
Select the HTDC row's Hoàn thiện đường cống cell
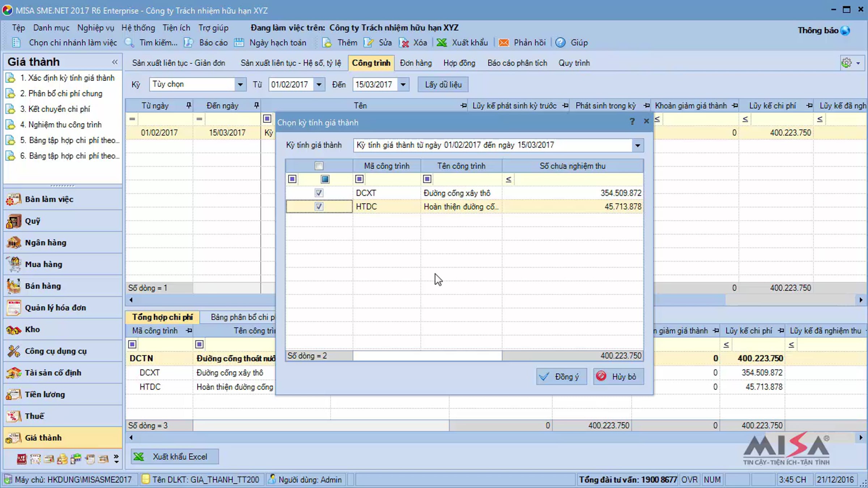pos(461,207)
